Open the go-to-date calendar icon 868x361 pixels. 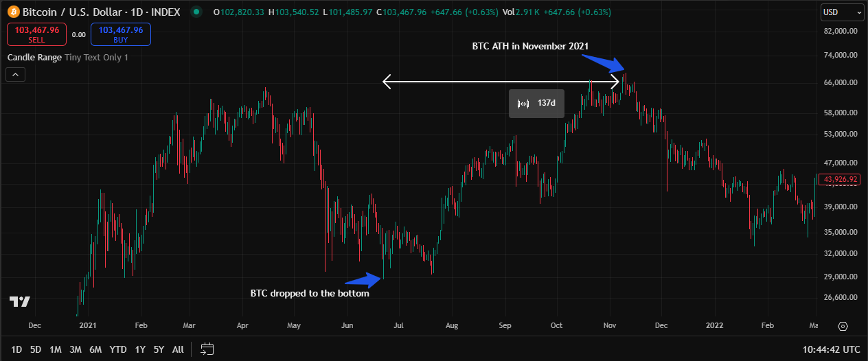coord(207,349)
